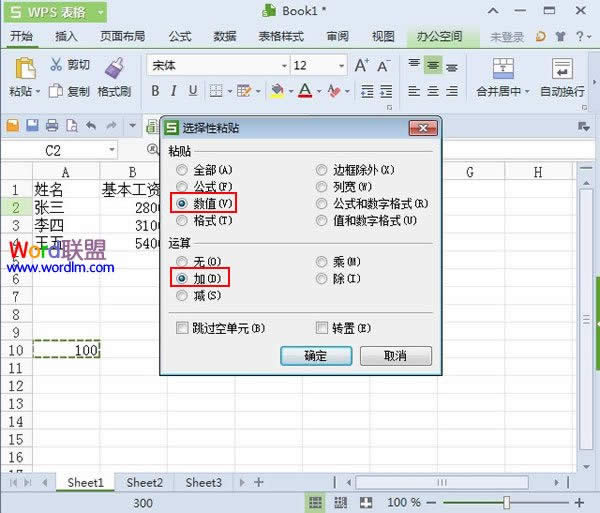Open the Name Box dropdown next to C2
Viewport: 600px width, 513px height.
[x=112, y=150]
